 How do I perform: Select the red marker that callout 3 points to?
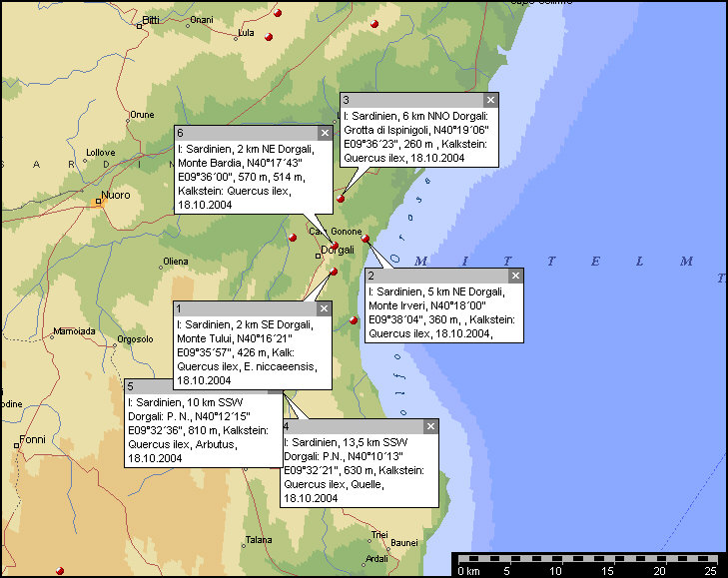click(x=341, y=199)
